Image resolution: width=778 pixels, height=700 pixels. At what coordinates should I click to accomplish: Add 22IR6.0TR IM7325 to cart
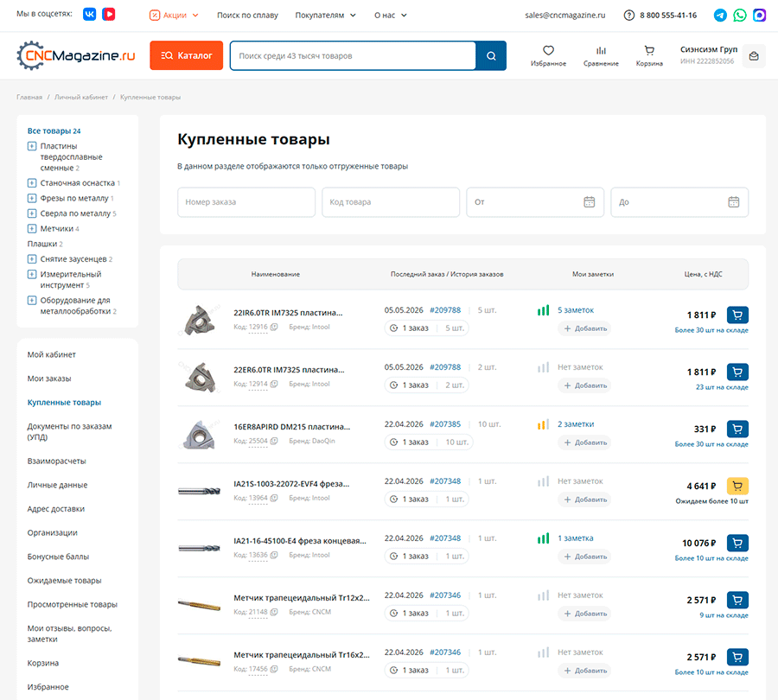737,315
